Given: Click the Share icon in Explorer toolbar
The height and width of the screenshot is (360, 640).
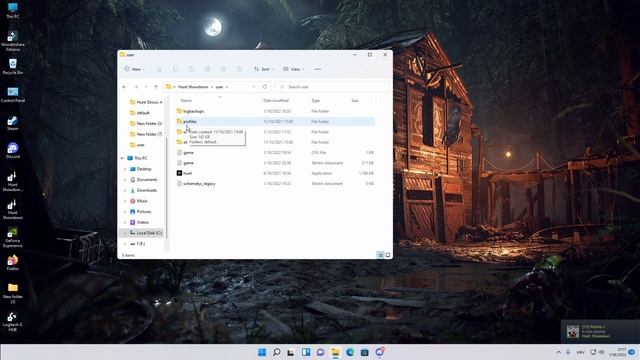Looking at the screenshot, I should click(x=223, y=69).
